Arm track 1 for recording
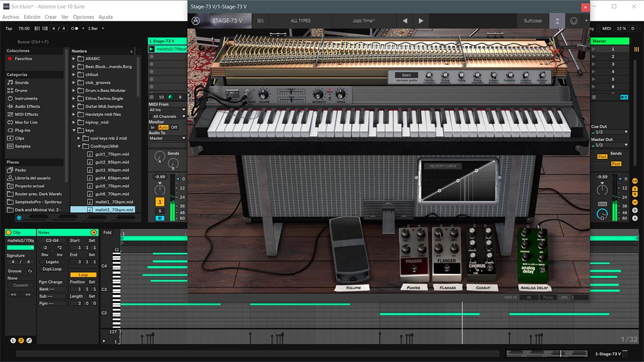Viewport: 644px width, 362px height. (x=160, y=218)
